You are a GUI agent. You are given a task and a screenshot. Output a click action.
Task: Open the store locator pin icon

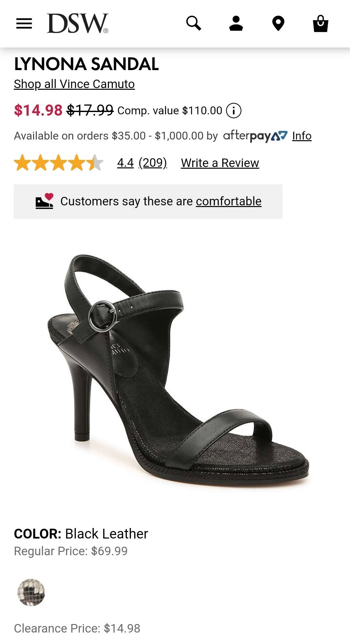(x=278, y=24)
